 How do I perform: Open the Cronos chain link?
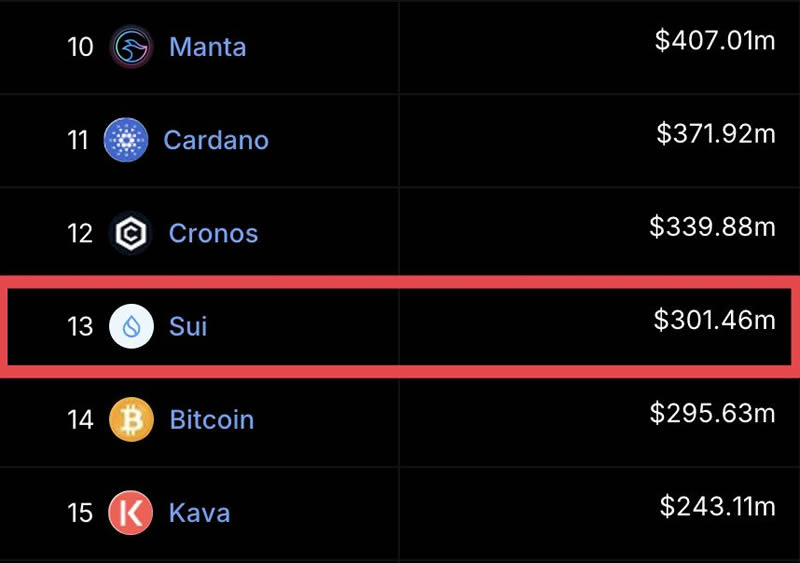click(213, 233)
